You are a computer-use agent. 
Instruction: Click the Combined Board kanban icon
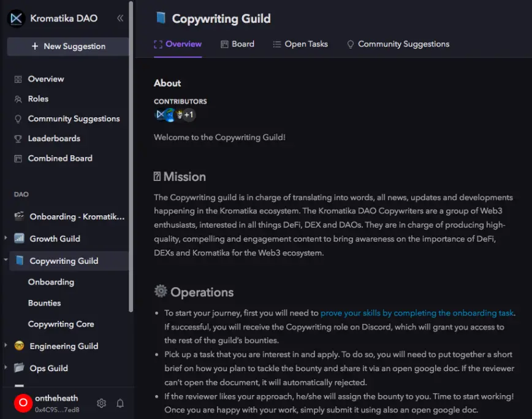18,158
